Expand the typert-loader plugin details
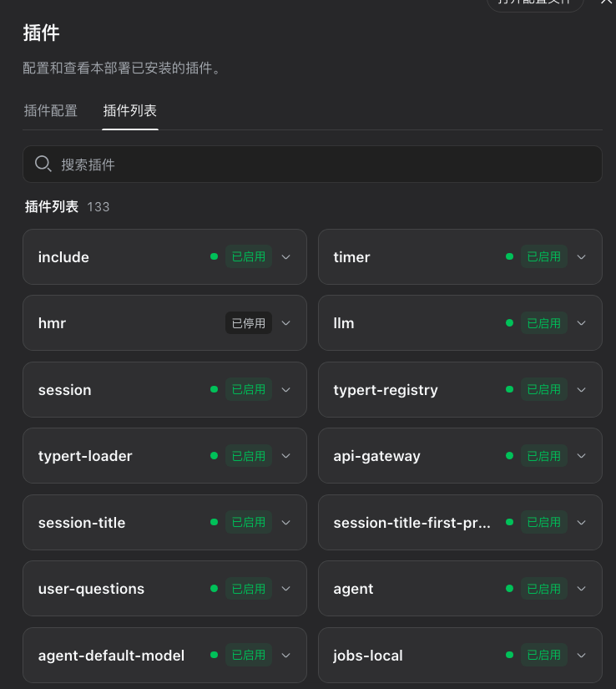Viewport: 616px width, 689px height. point(285,456)
